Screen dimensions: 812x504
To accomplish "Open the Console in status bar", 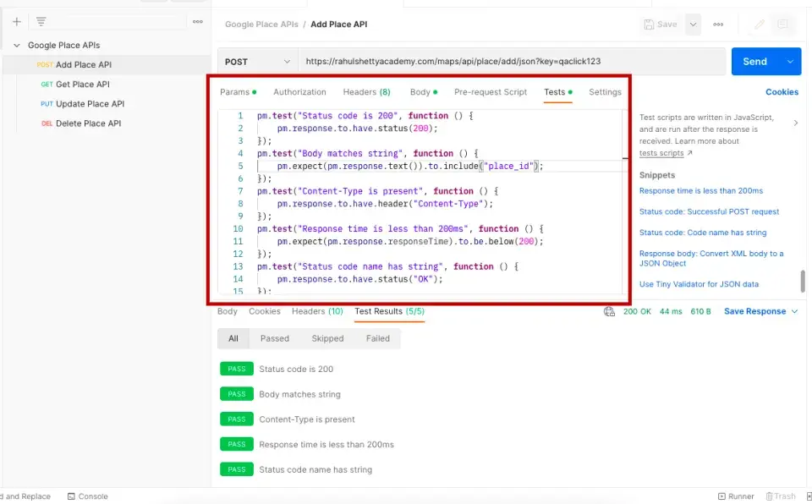I will (87, 496).
